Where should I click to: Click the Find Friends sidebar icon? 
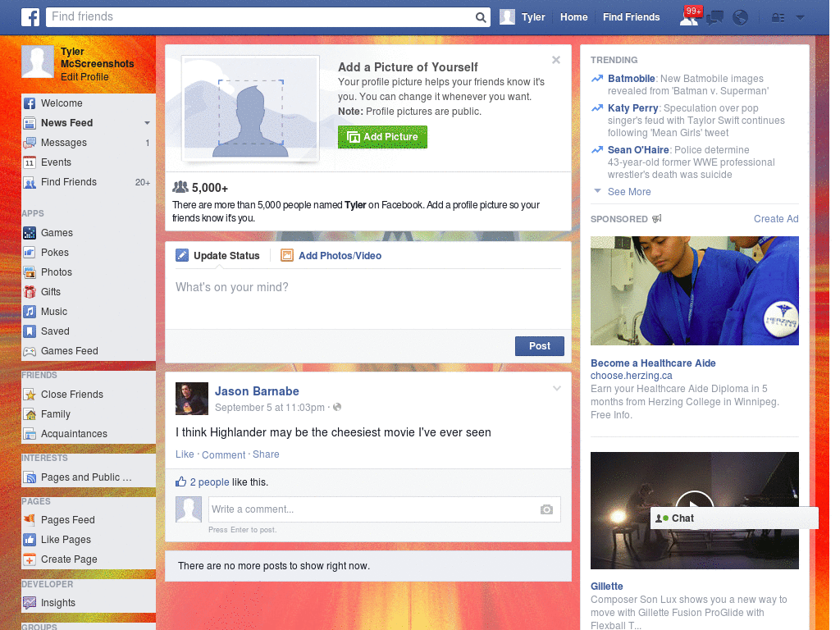click(30, 183)
